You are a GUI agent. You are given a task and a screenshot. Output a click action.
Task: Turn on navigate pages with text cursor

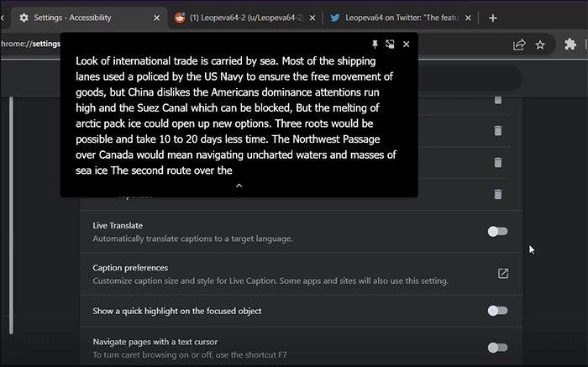click(497, 348)
